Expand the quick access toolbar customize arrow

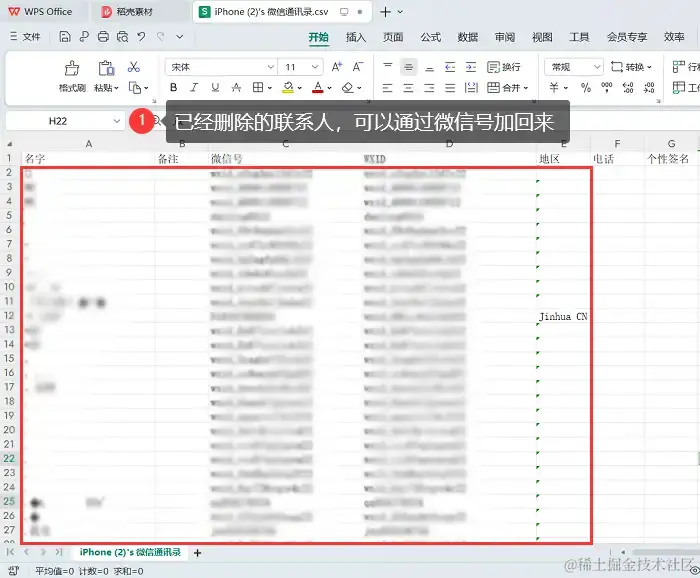tap(179, 37)
